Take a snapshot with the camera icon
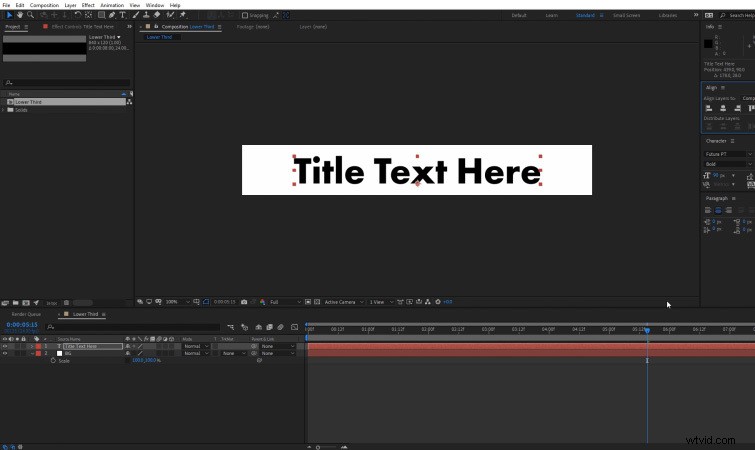755x450 pixels. (x=244, y=302)
